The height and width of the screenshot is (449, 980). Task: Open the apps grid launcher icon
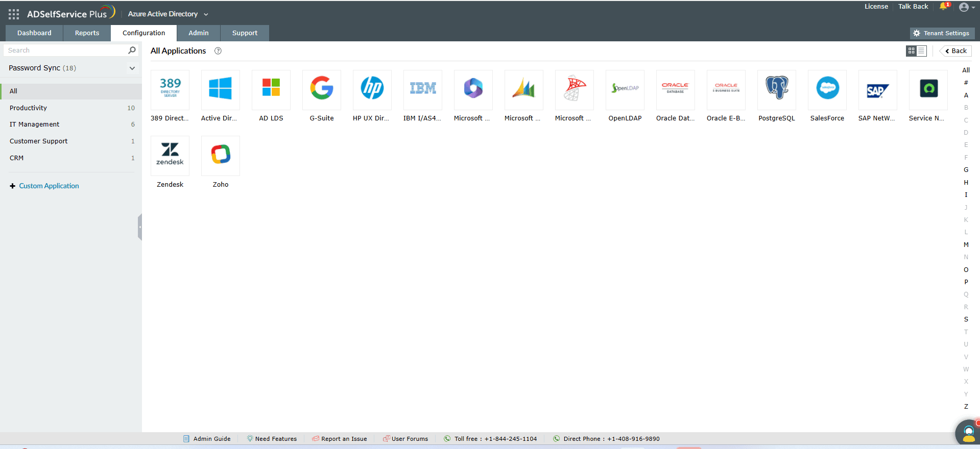tap(14, 14)
